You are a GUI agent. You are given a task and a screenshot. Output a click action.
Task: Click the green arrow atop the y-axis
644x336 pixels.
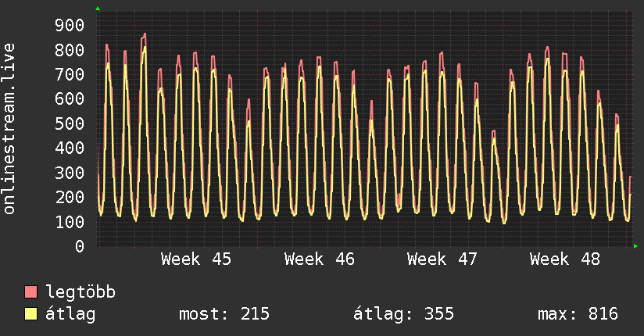(x=98, y=9)
